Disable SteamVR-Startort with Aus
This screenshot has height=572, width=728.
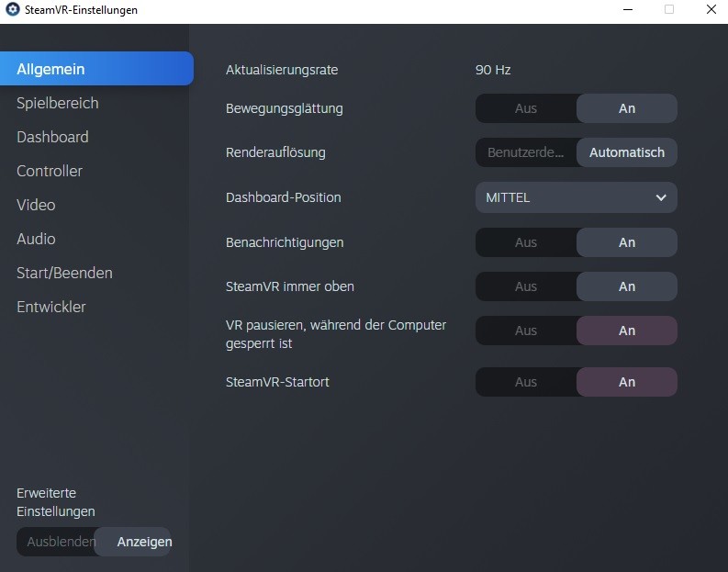click(526, 382)
